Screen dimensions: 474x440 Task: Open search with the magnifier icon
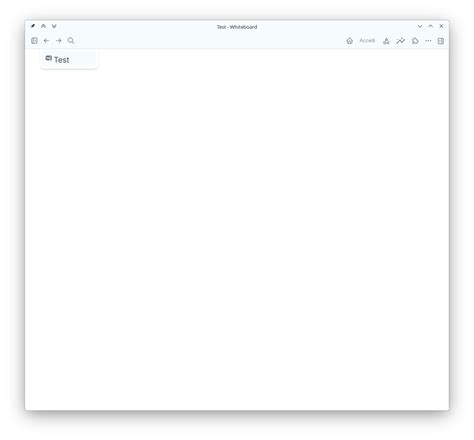coord(71,41)
